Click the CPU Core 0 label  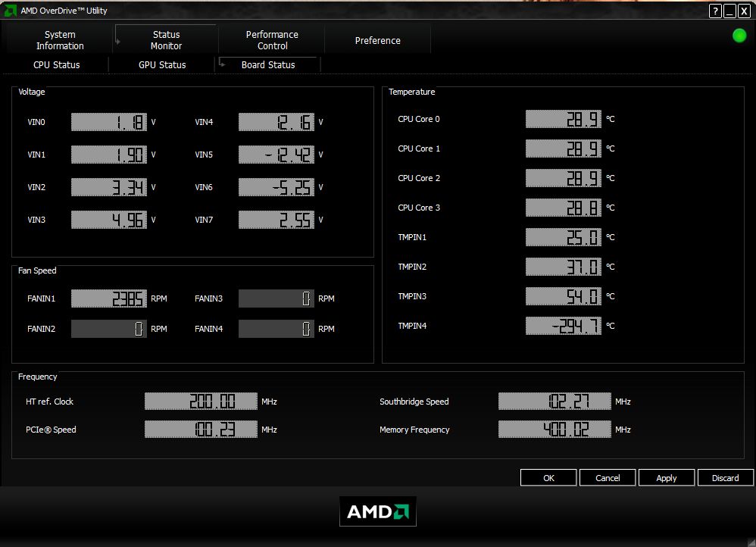(x=419, y=119)
